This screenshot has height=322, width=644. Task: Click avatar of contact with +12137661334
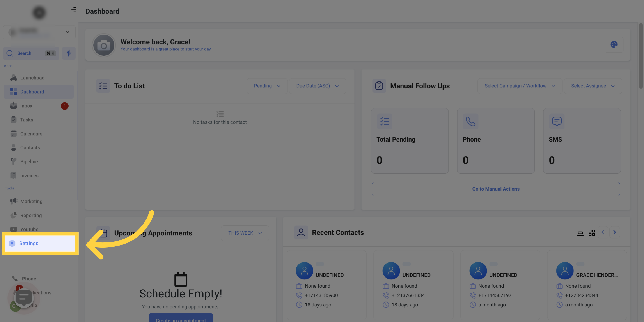tap(391, 271)
